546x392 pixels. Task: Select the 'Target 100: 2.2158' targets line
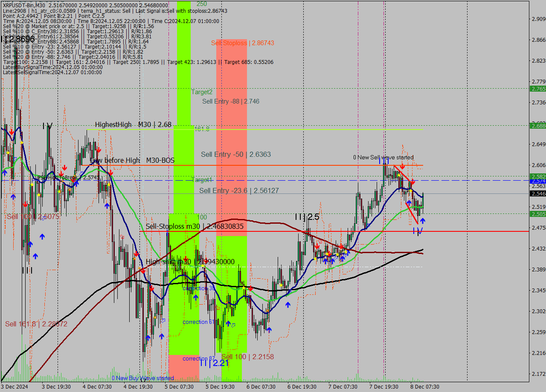(138, 62)
